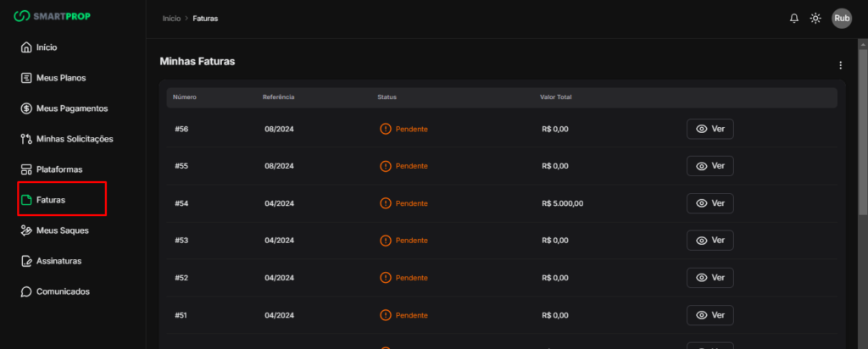Click the Status column header
Viewport: 868px width, 349px height.
pyautogui.click(x=387, y=97)
